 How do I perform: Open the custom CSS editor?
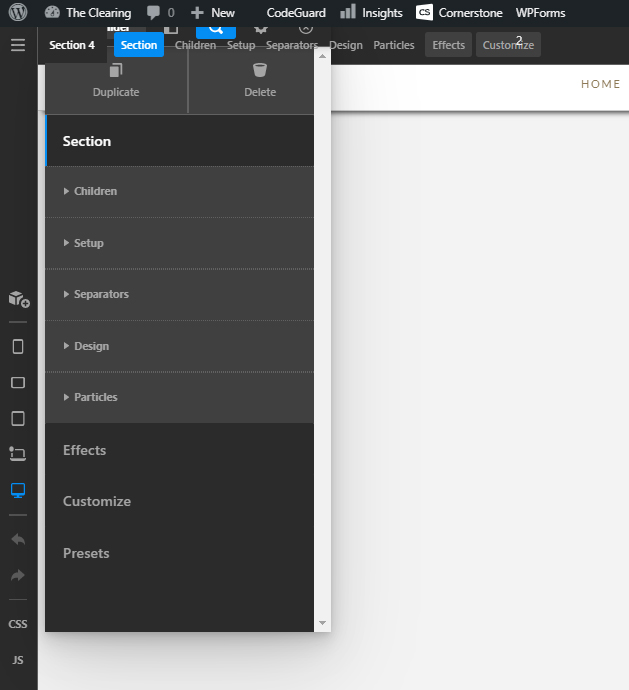point(18,624)
